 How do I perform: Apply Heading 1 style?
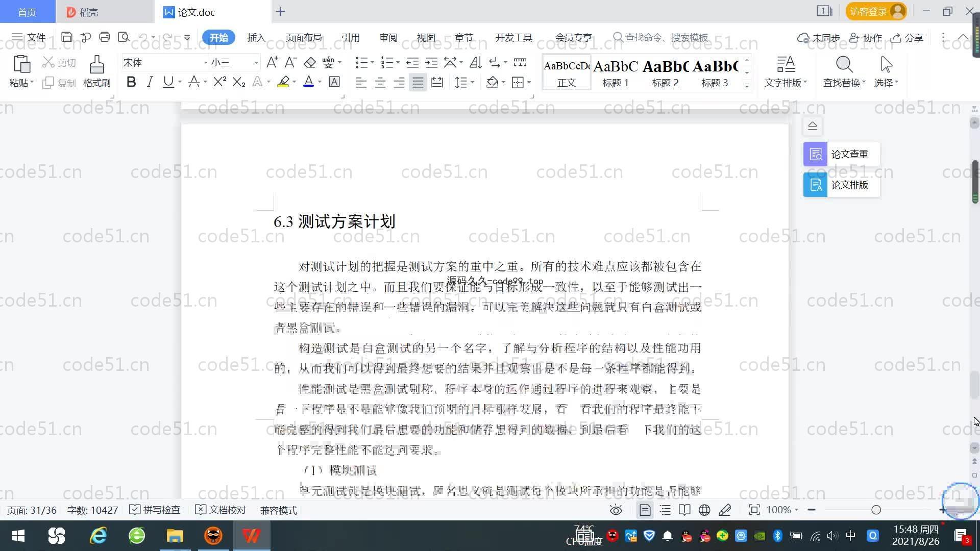coord(616,72)
